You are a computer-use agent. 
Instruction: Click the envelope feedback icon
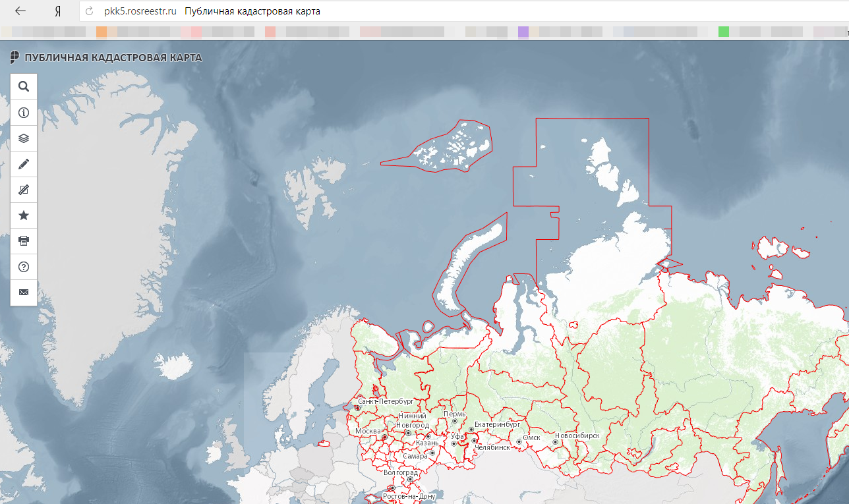24,293
